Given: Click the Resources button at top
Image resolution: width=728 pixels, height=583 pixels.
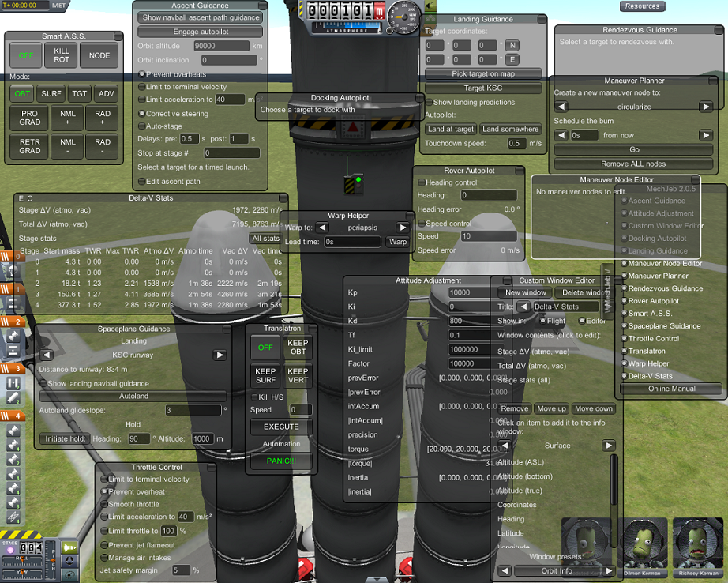Looking at the screenshot, I should (x=642, y=6).
